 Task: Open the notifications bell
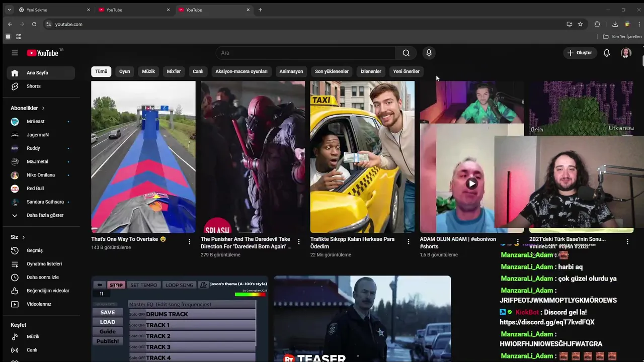(607, 53)
